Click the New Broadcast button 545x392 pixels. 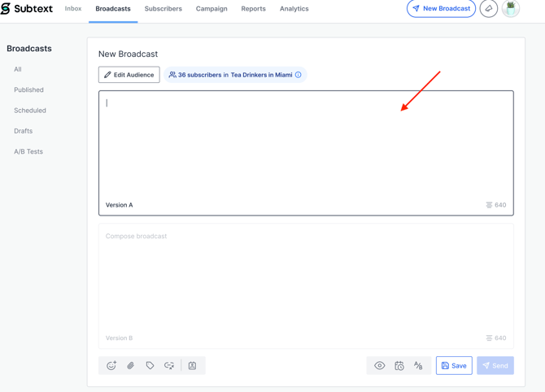pos(441,8)
